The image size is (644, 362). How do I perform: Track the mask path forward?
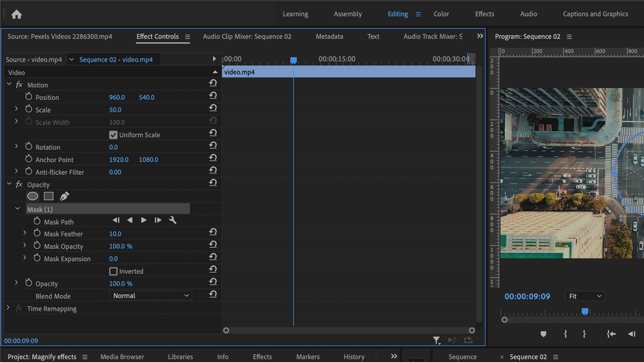[144, 220]
